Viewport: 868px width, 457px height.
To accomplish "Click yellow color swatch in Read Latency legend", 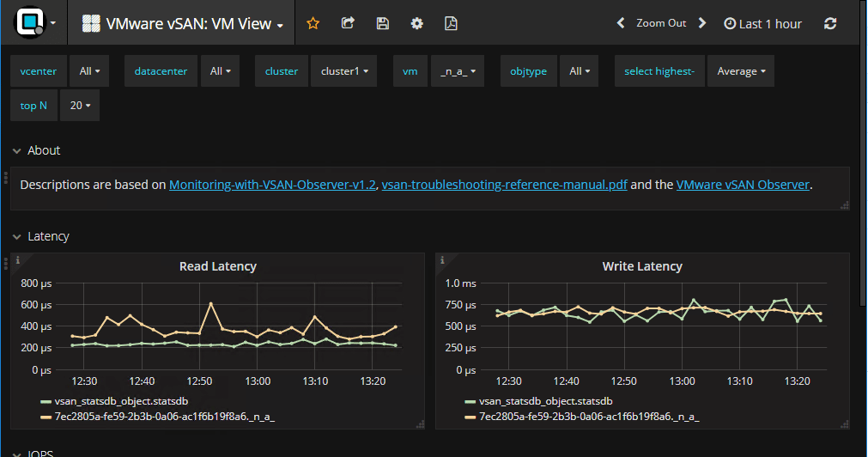I will 46,417.
